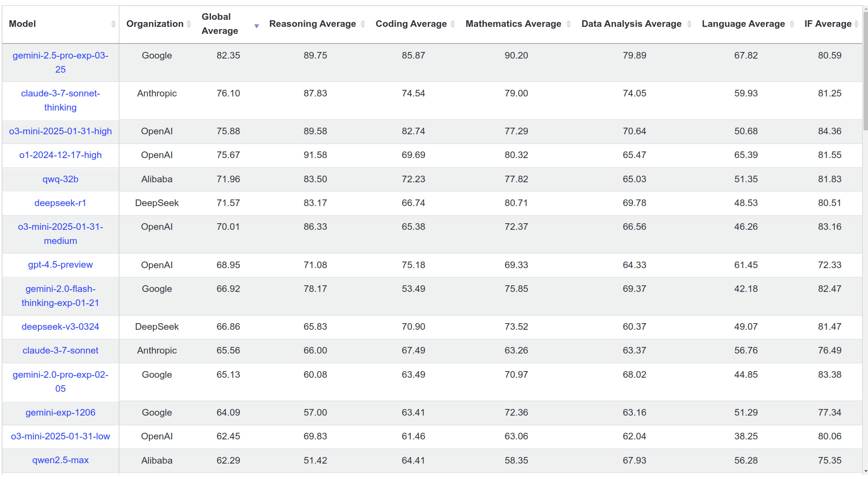Open the qwen2.5-max model link
Image resolution: width=868 pixels, height=479 pixels.
(x=60, y=460)
